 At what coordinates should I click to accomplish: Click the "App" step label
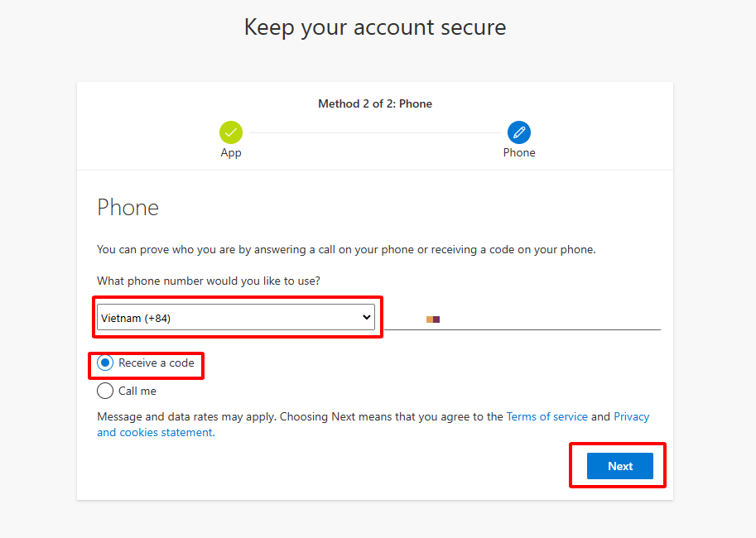click(x=231, y=152)
